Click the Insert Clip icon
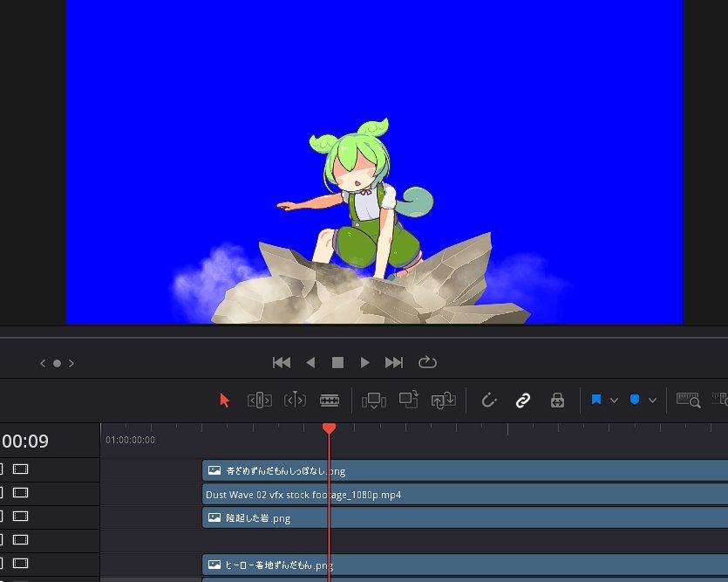The width and height of the screenshot is (728, 582). point(374,400)
